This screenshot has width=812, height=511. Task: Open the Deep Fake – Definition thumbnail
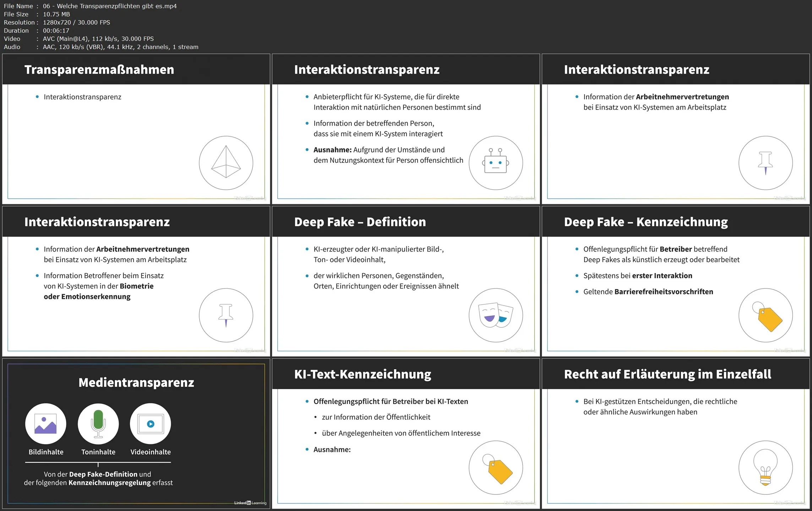pyautogui.click(x=406, y=281)
